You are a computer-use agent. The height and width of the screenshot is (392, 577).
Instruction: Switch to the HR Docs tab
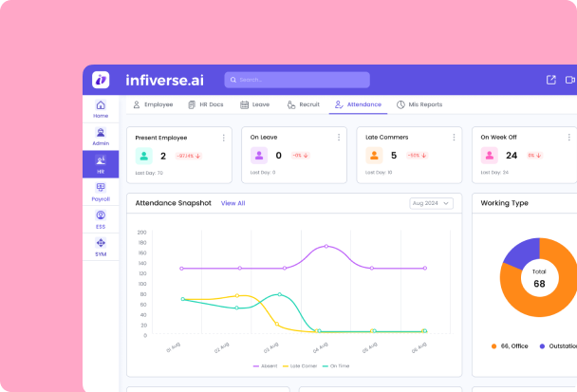[206, 104]
